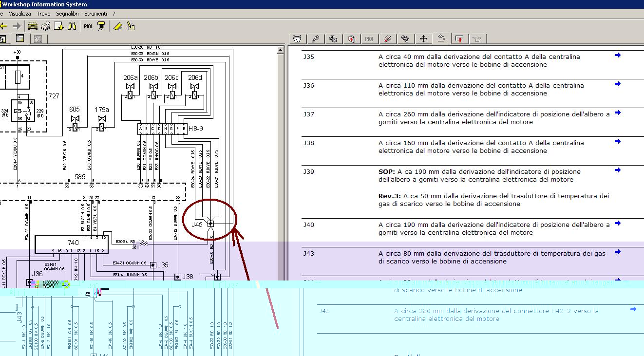The width and height of the screenshot is (644, 356).
Task: Open the first-aid kit tab
Action: 352,39
